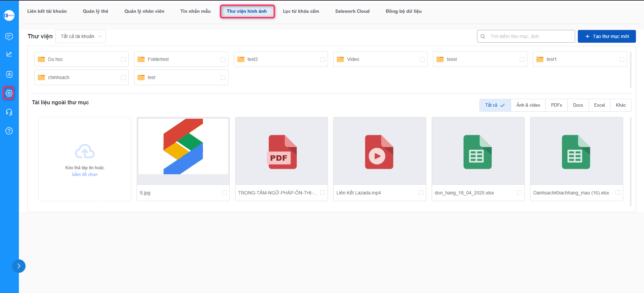Viewport: 644px width, 293px height.
Task: Expand the sidebar with arrow button
Action: 19,266
